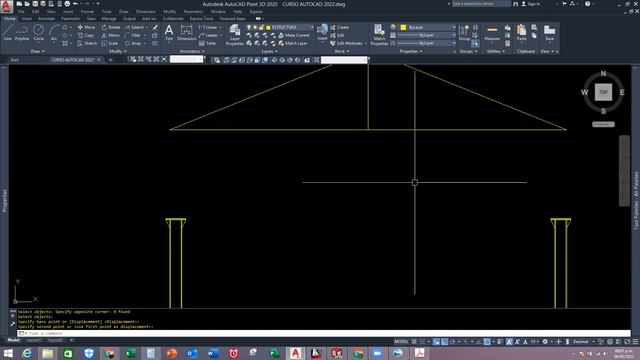
Task: Select the Text annotation tool
Action: (x=169, y=32)
